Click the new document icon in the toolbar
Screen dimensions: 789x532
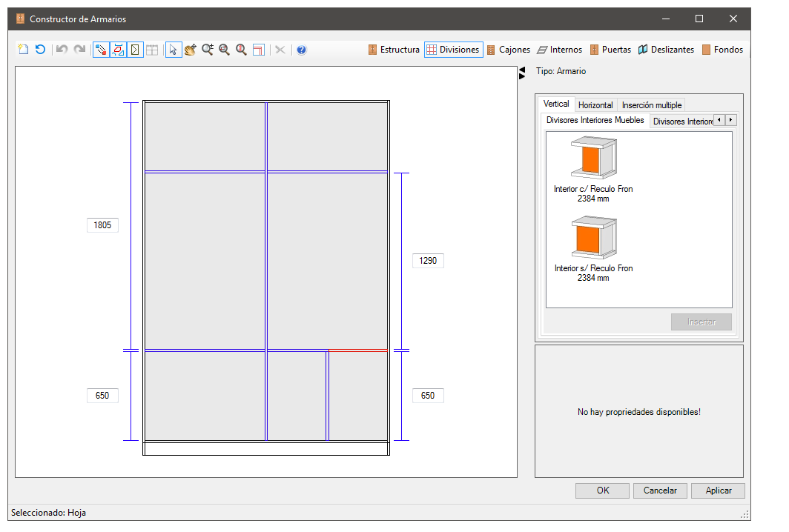point(23,50)
